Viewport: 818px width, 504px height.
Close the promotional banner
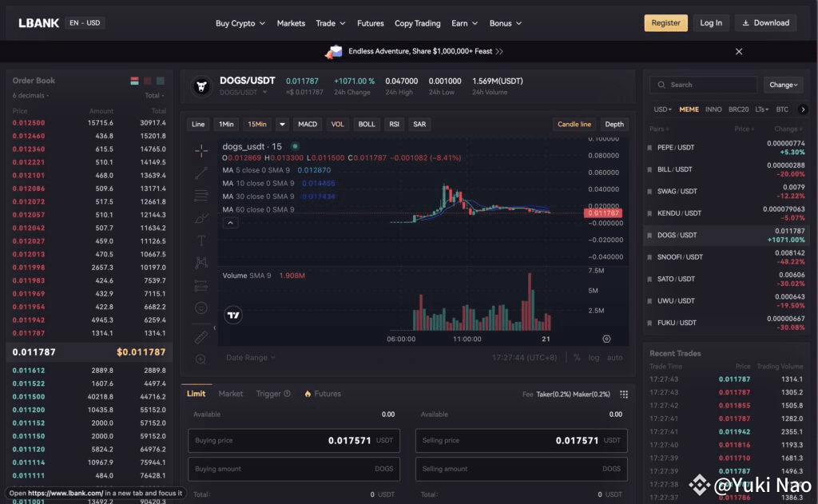739,52
